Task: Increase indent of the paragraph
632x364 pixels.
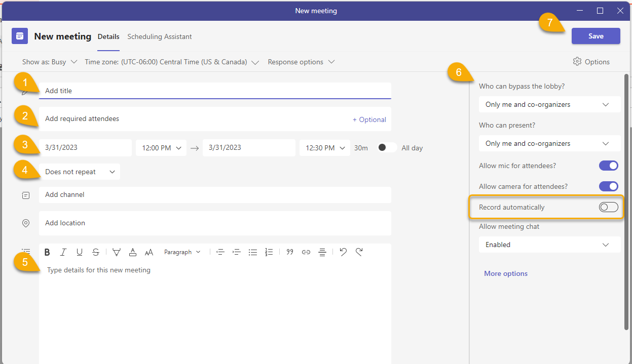Action: pyautogui.click(x=237, y=252)
